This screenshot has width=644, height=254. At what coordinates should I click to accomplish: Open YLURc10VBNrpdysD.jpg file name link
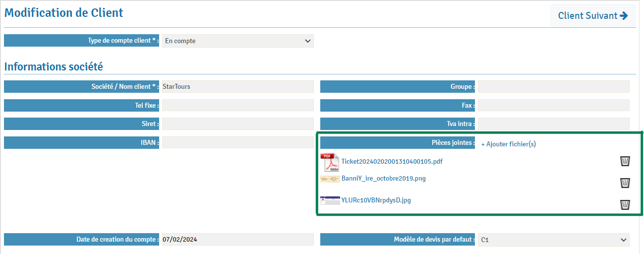(376, 200)
